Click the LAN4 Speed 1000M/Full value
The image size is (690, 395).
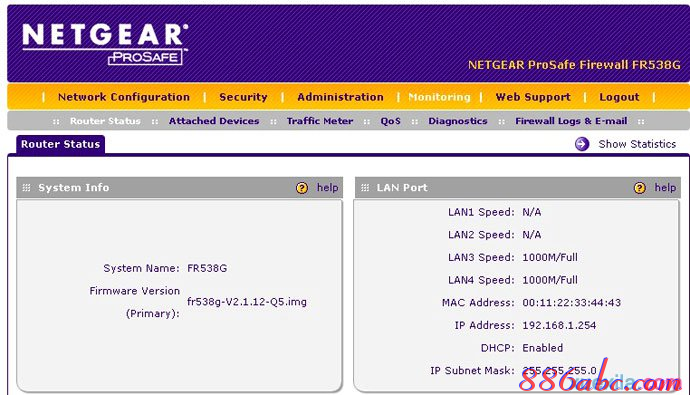click(550, 280)
